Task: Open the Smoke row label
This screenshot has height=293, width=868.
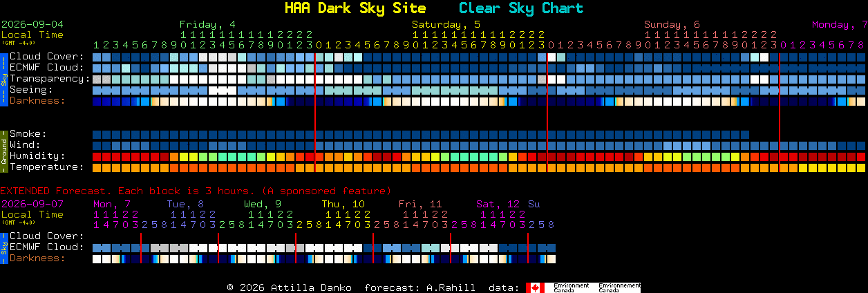Action: coord(28,133)
